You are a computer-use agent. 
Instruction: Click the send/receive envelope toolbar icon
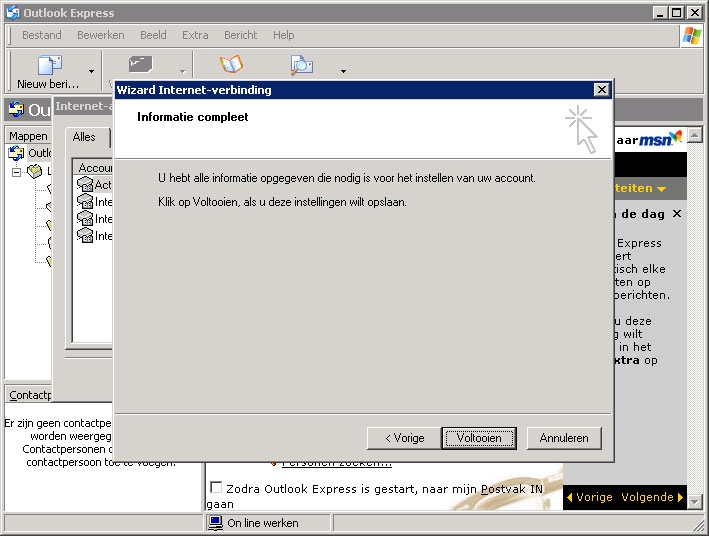140,66
